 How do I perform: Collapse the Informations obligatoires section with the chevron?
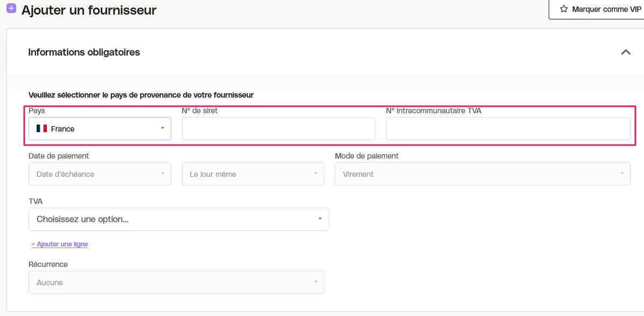[x=626, y=52]
